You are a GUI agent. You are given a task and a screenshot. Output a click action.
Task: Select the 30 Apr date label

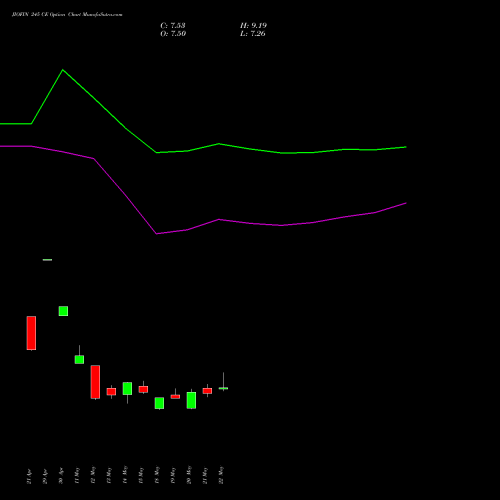[x=61, y=476]
